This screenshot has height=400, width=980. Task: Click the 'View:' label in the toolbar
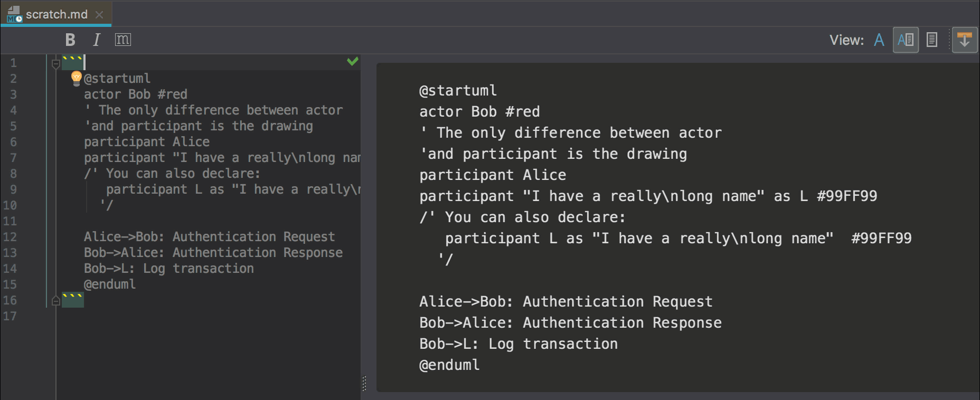point(846,40)
